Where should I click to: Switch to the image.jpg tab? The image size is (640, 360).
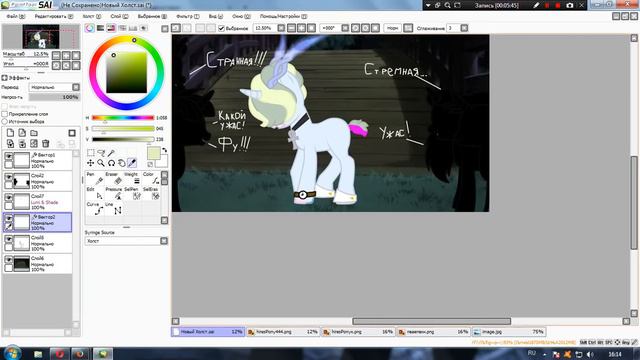click(509, 332)
